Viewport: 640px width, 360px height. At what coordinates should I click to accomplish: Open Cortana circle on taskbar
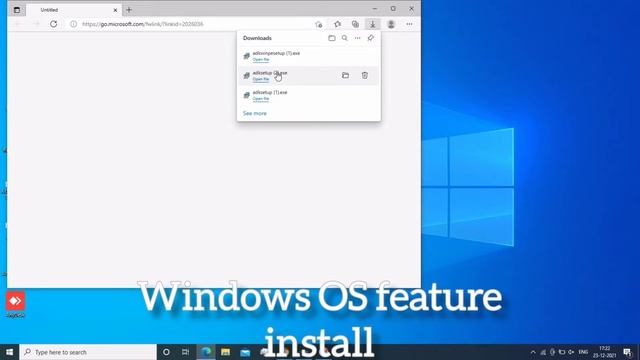(166, 352)
